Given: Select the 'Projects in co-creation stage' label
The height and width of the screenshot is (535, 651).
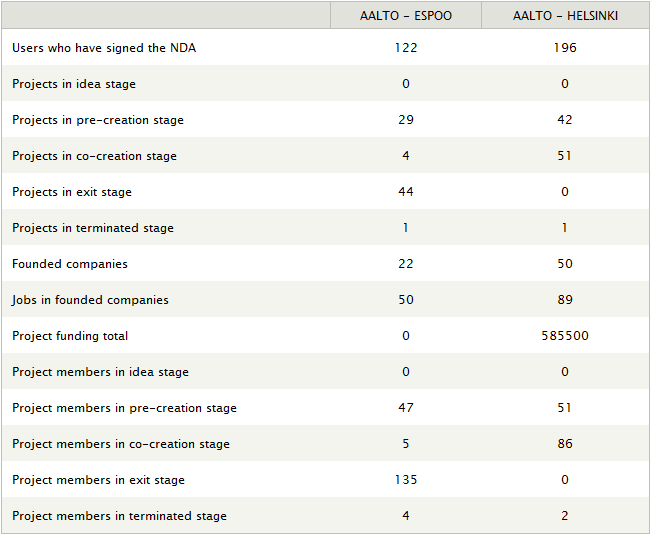Looking at the screenshot, I should [94, 156].
